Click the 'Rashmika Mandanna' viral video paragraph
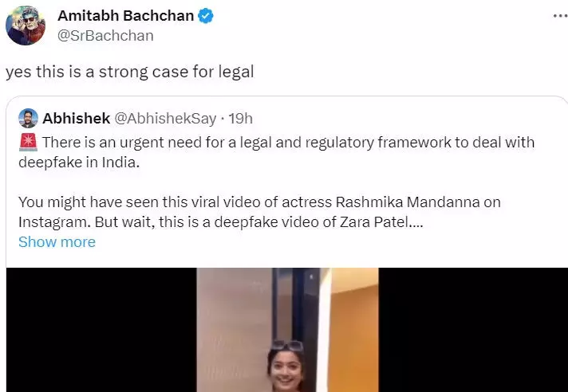 (260, 212)
